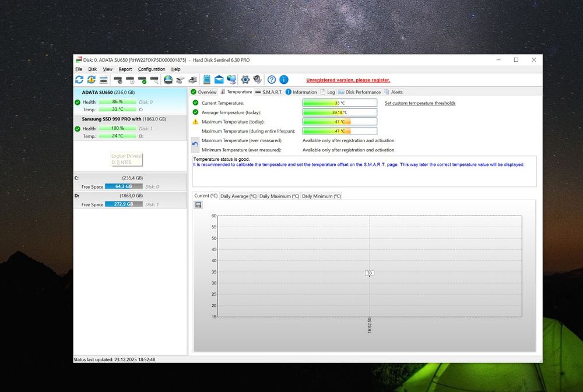
Task: Click the C: Free Space 64,3 GB bar
Action: click(x=124, y=186)
